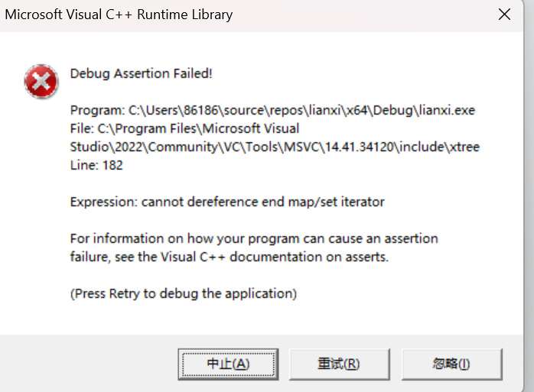Click the Program path line
The width and height of the screenshot is (534, 392).
coord(272,110)
